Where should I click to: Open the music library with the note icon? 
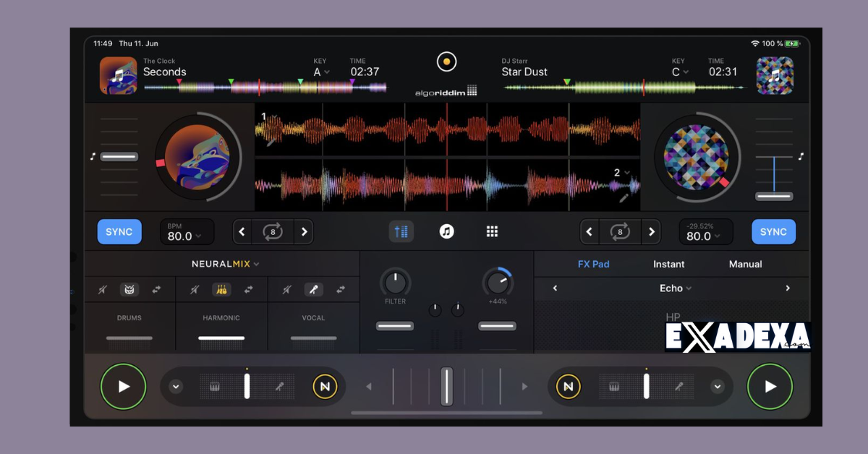pyautogui.click(x=446, y=231)
